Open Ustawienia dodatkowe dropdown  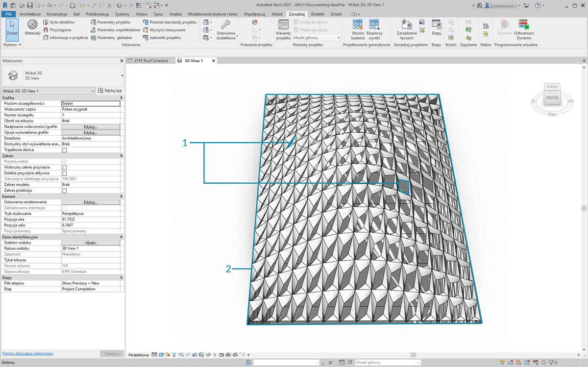(x=226, y=29)
